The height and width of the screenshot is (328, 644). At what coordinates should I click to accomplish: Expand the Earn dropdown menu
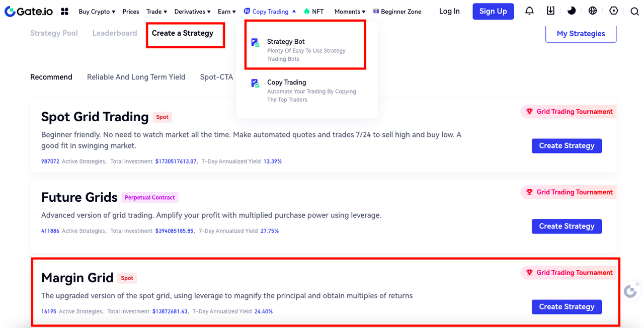point(226,12)
